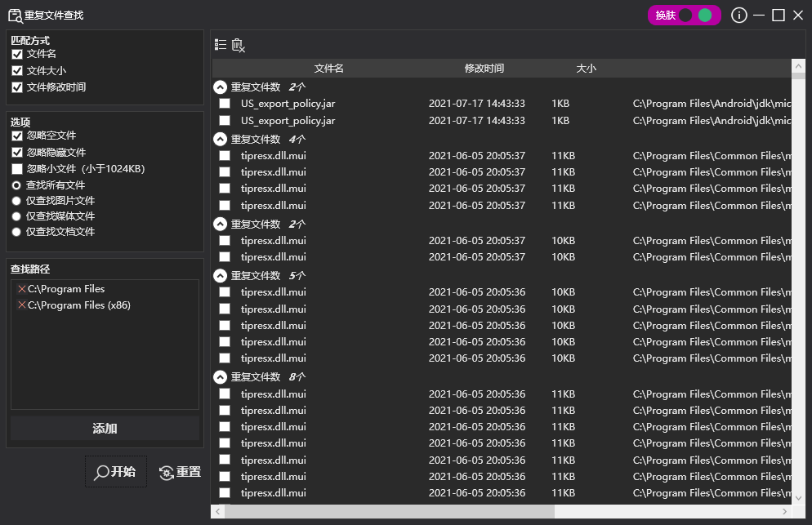Reset settings via the 重置 button
Viewport: 812px width, 525px height.
[179, 471]
